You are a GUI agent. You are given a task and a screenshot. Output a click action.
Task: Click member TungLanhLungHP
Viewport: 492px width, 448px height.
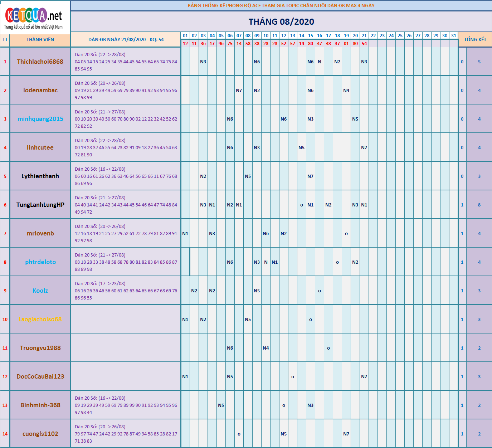[40, 205]
